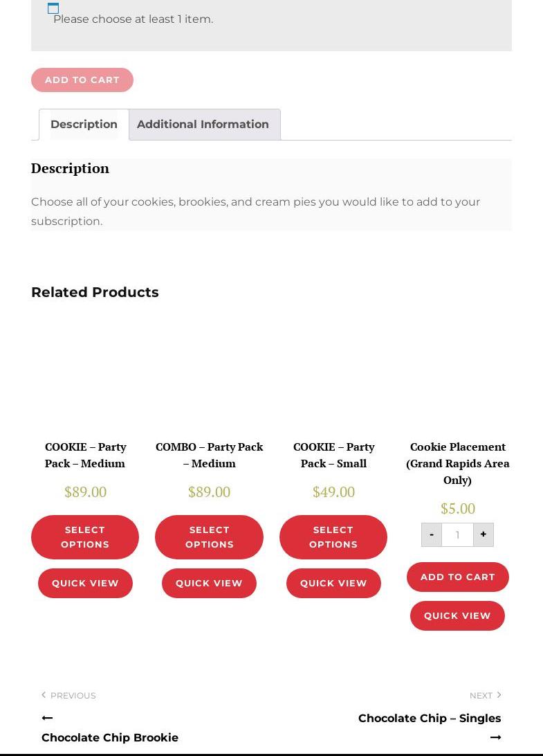Add Cookie Placement to cart
Image resolution: width=543 pixels, height=756 pixels.
tap(457, 577)
